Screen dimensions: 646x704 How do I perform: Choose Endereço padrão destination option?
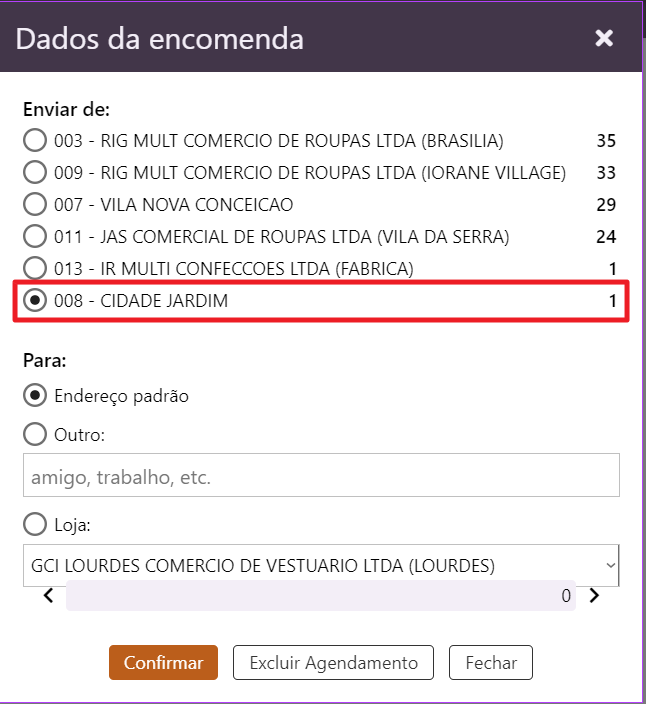click(x=35, y=395)
